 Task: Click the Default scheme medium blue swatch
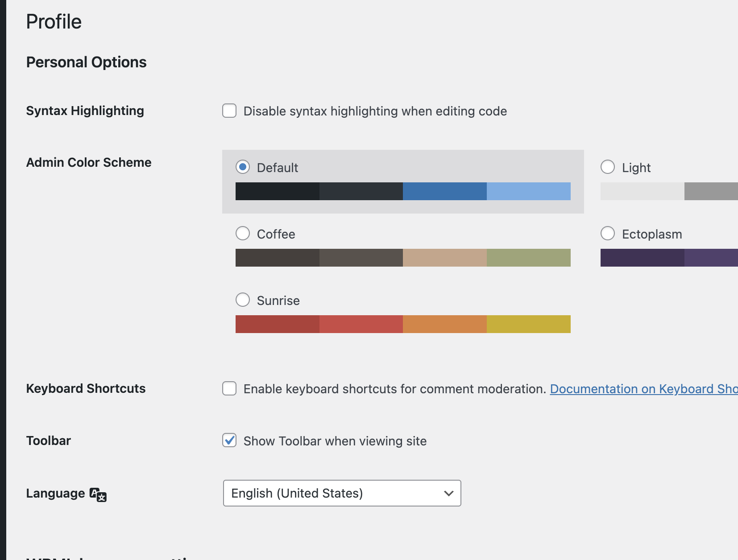[444, 191]
